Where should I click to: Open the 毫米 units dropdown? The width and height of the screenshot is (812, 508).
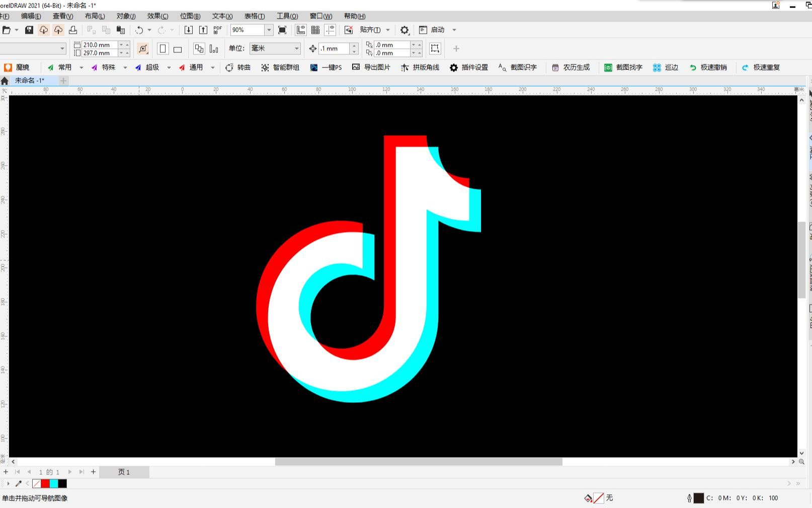point(296,48)
